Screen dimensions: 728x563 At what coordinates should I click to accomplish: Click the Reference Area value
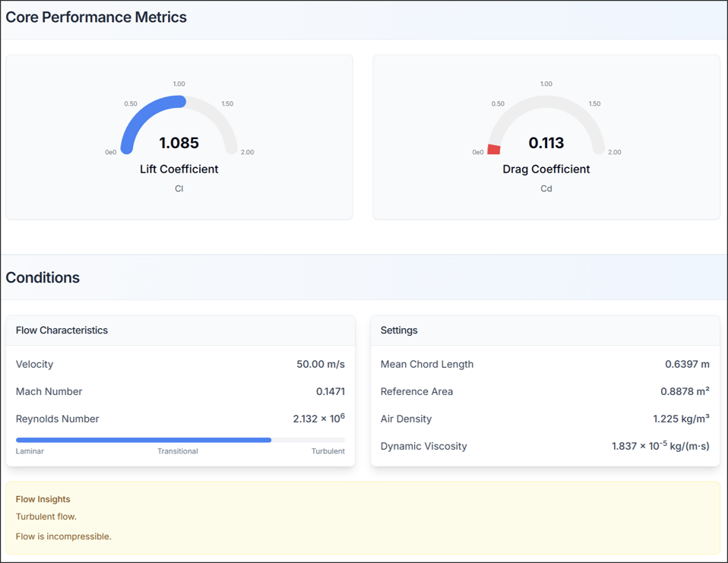pyautogui.click(x=685, y=391)
